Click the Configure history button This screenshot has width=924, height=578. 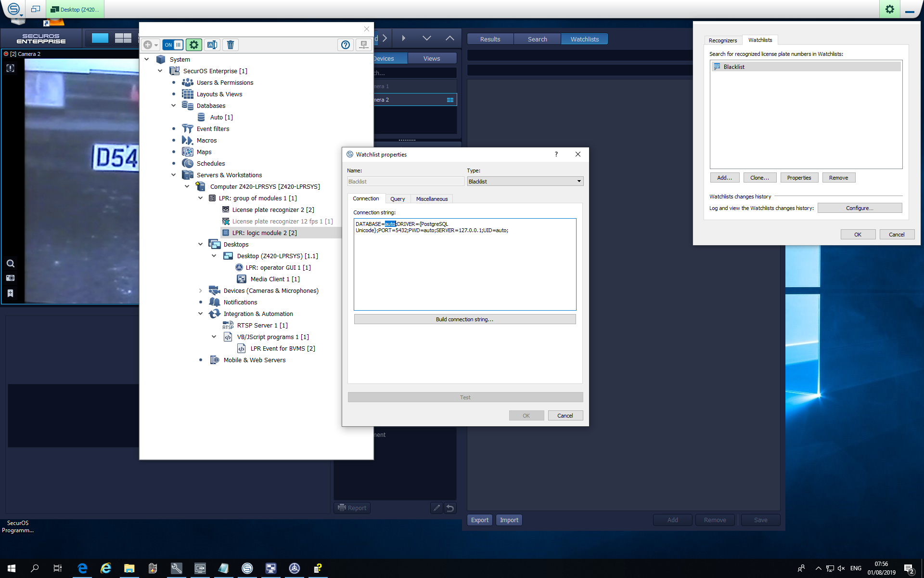(859, 208)
